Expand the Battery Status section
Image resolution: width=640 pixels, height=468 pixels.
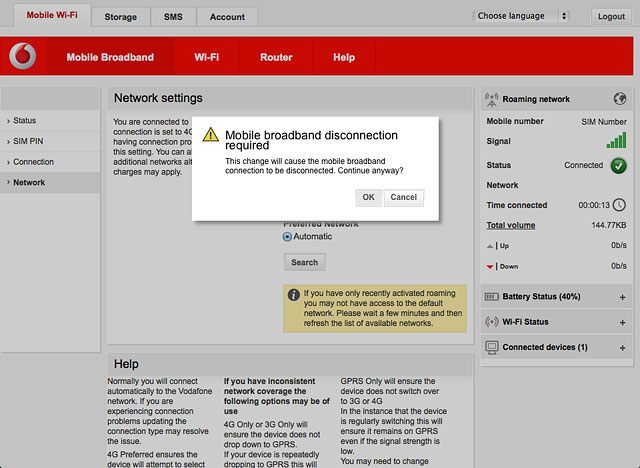pyautogui.click(x=622, y=297)
